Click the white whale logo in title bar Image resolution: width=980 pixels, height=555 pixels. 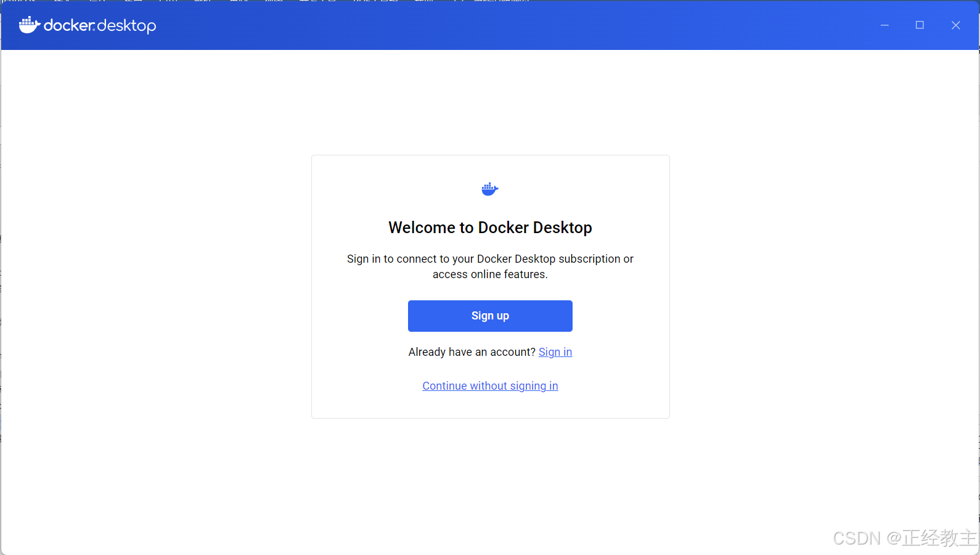click(29, 25)
